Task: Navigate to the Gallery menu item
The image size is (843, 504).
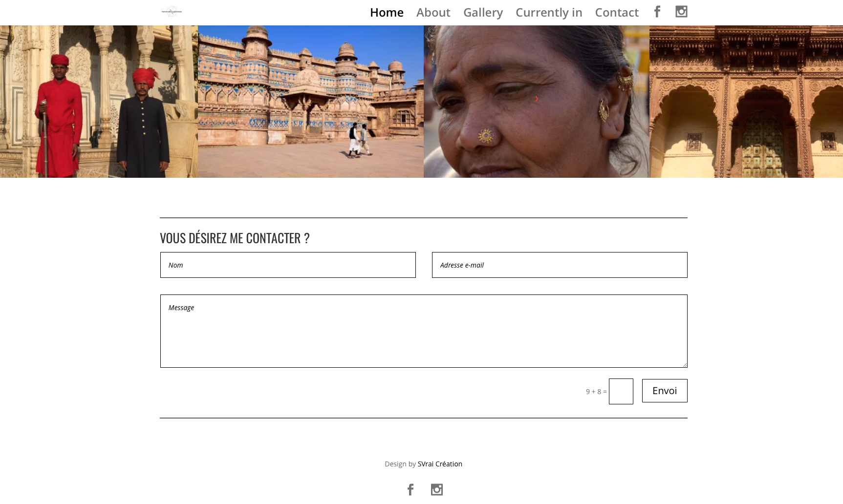Action: [x=483, y=12]
